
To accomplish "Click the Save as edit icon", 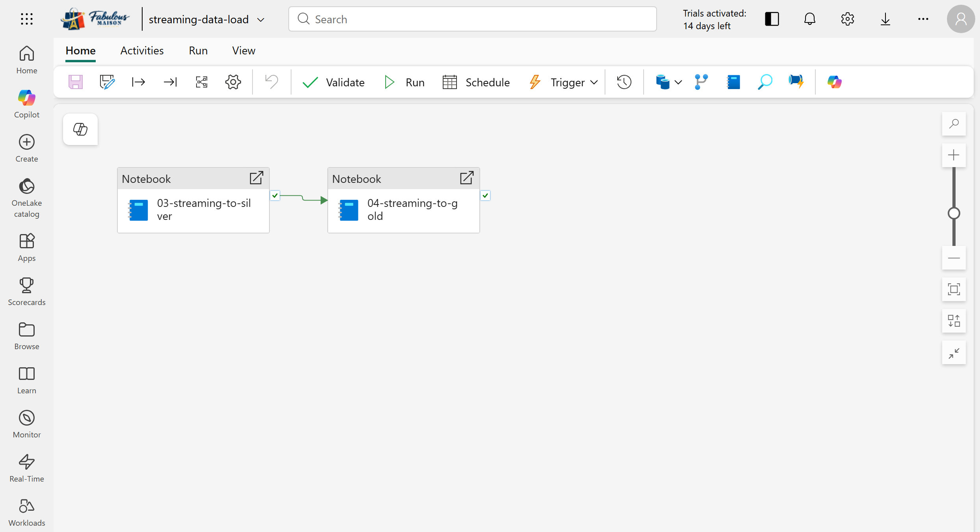I will 107,82.
